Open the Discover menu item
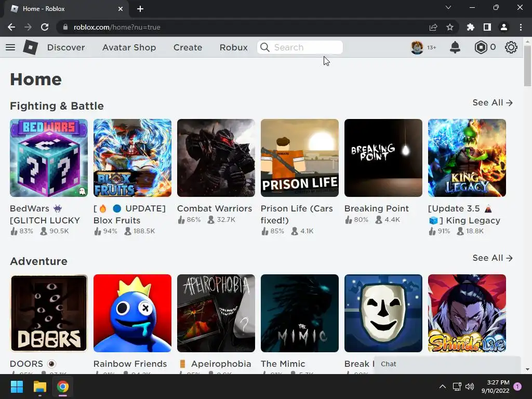The width and height of the screenshot is (532, 399). pyautogui.click(x=66, y=47)
